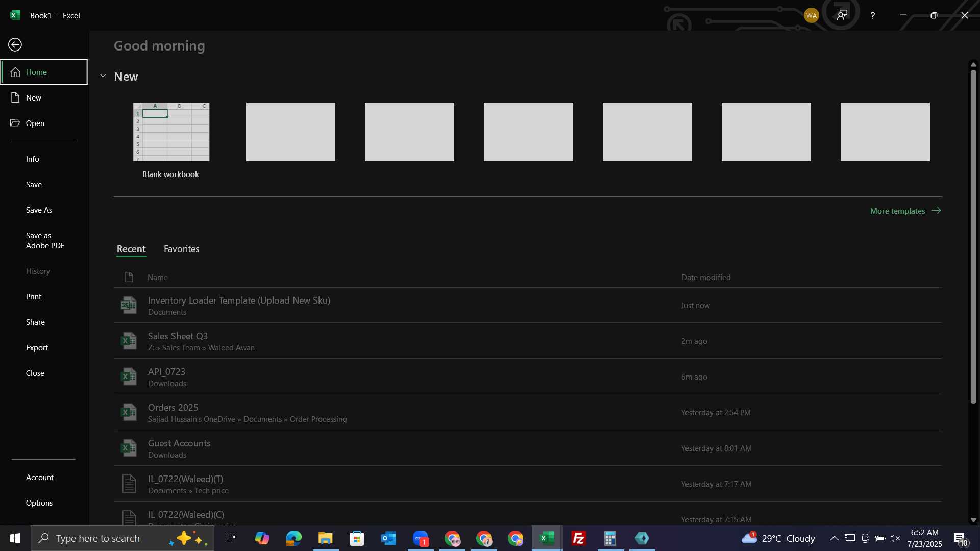
Task: Show hidden system tray icons
Action: pos(834,538)
